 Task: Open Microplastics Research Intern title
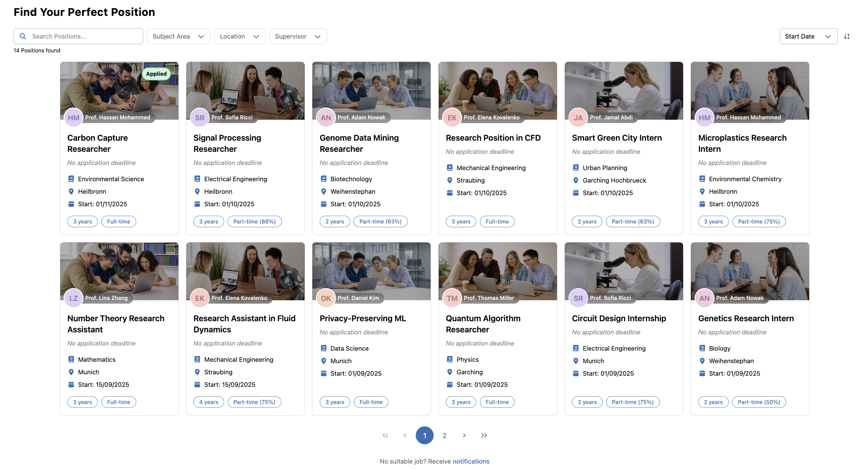point(742,143)
